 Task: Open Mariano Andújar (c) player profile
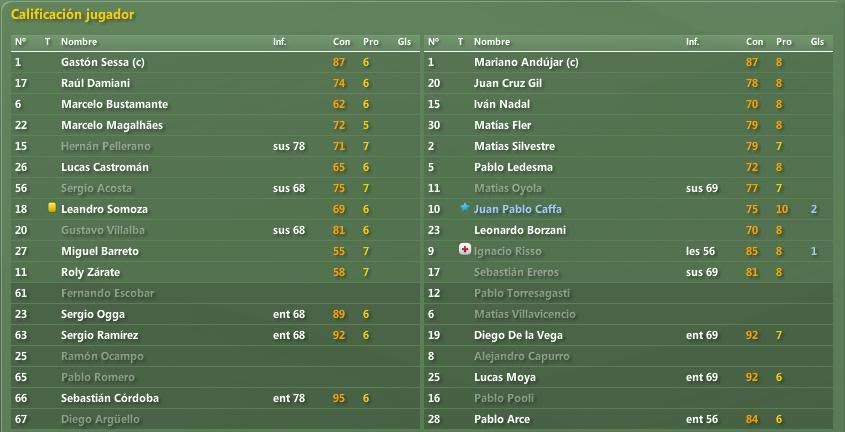coord(526,62)
